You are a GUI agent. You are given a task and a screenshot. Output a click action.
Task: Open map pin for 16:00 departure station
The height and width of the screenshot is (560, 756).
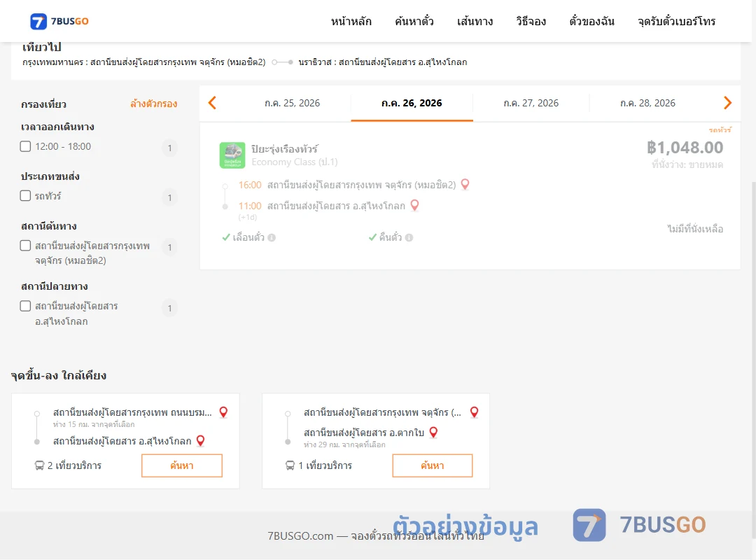pyautogui.click(x=465, y=184)
